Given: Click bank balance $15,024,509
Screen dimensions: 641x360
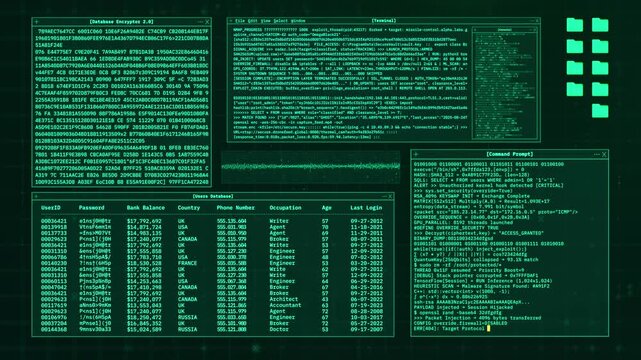Looking at the screenshot, I should [x=144, y=329].
